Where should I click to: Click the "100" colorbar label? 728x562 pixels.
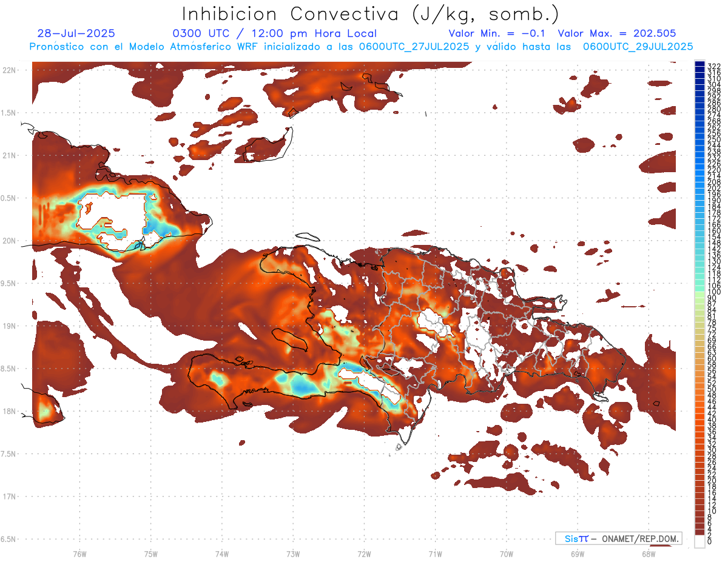(x=714, y=292)
